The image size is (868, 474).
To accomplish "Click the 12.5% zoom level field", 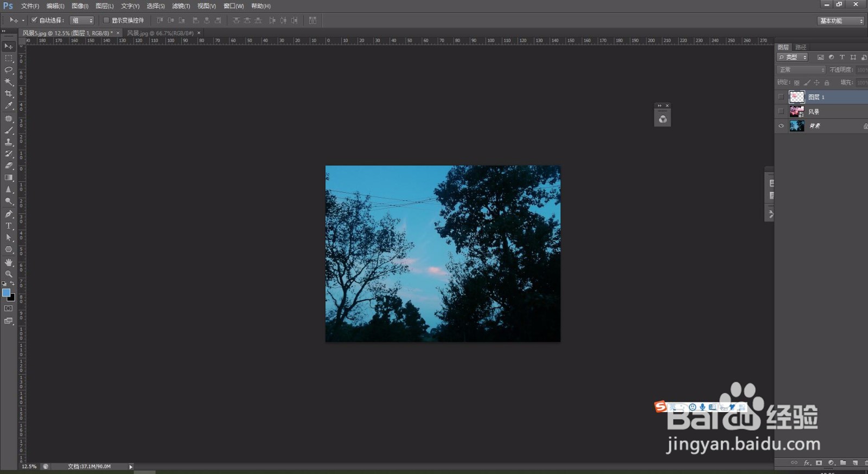I will pyautogui.click(x=29, y=466).
